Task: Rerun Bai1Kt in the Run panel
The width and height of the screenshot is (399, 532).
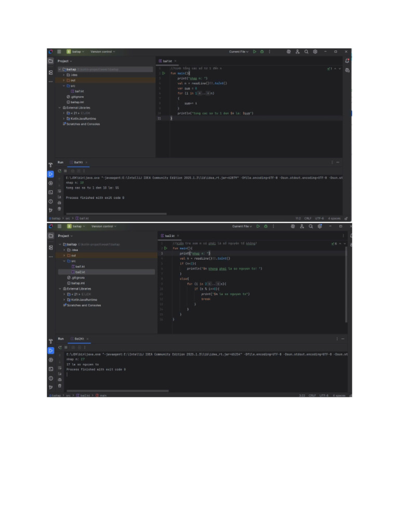Action: click(60, 171)
